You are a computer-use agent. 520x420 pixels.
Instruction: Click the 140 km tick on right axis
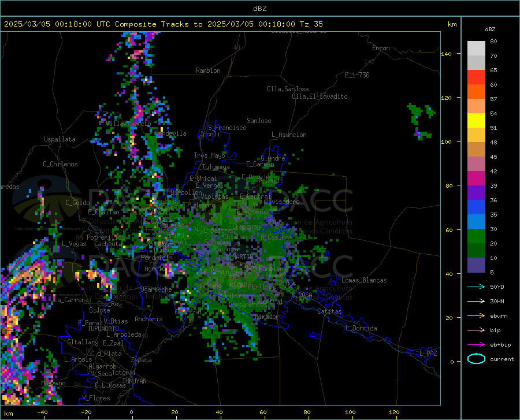(447, 54)
